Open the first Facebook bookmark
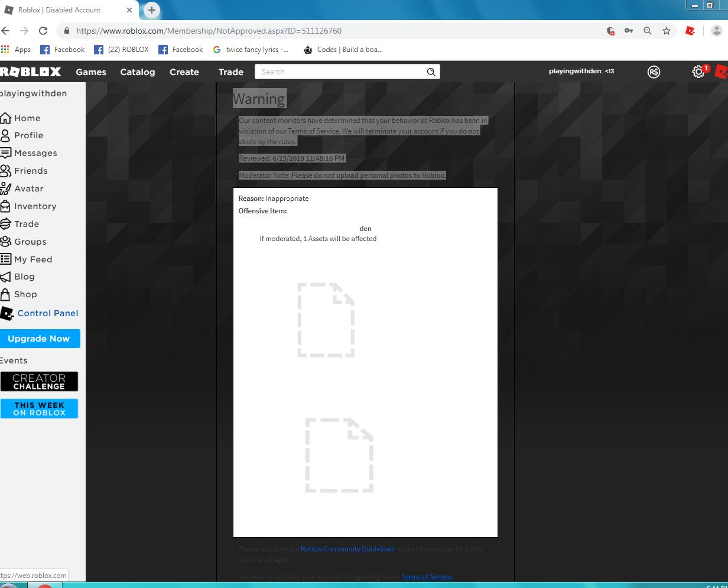The image size is (728, 588). tap(63, 50)
